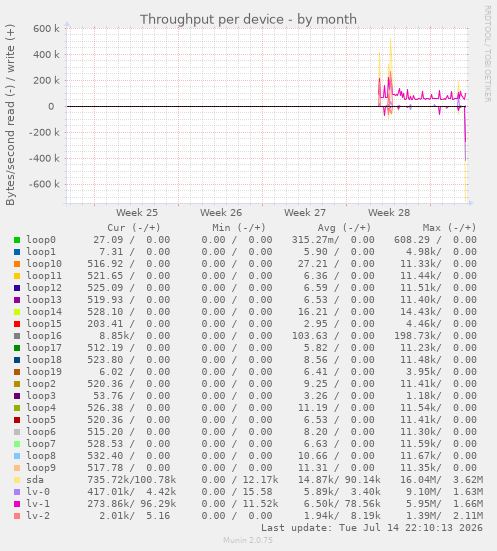Select the loop6 device label

coord(41,432)
